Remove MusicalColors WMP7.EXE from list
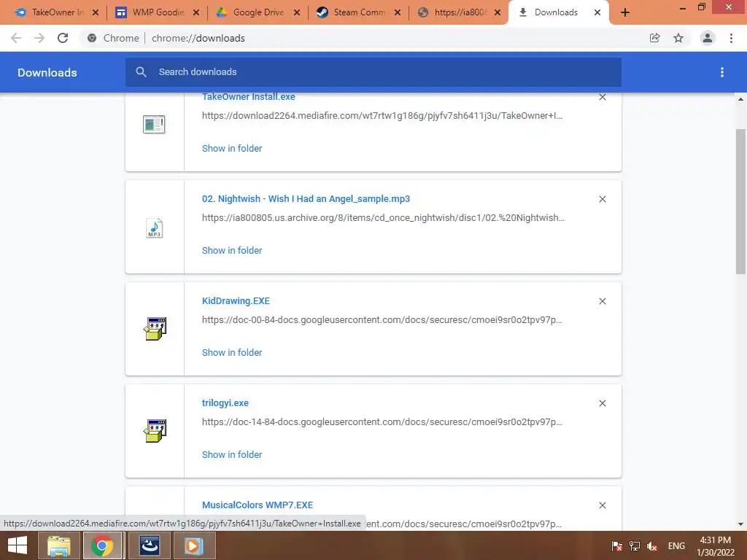 coord(603,505)
